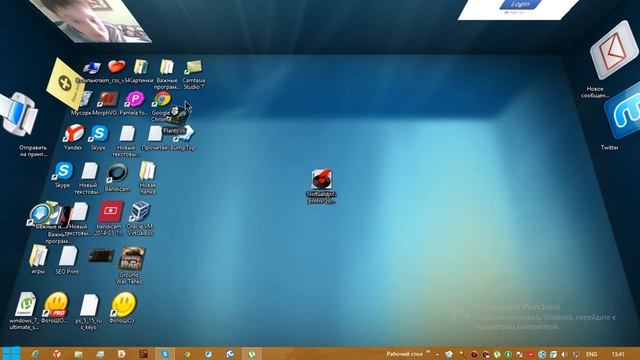The image size is (640, 360).
Task: Open the игры folder icon
Action: (x=39, y=256)
